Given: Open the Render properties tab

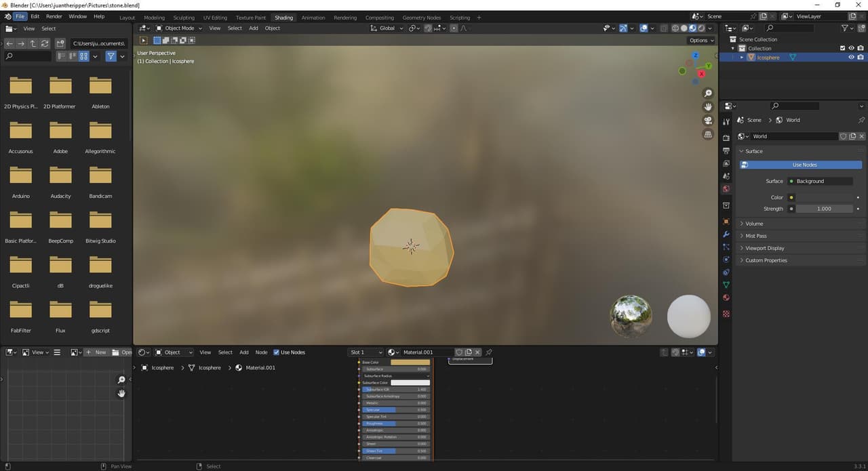Looking at the screenshot, I should tap(726, 138).
